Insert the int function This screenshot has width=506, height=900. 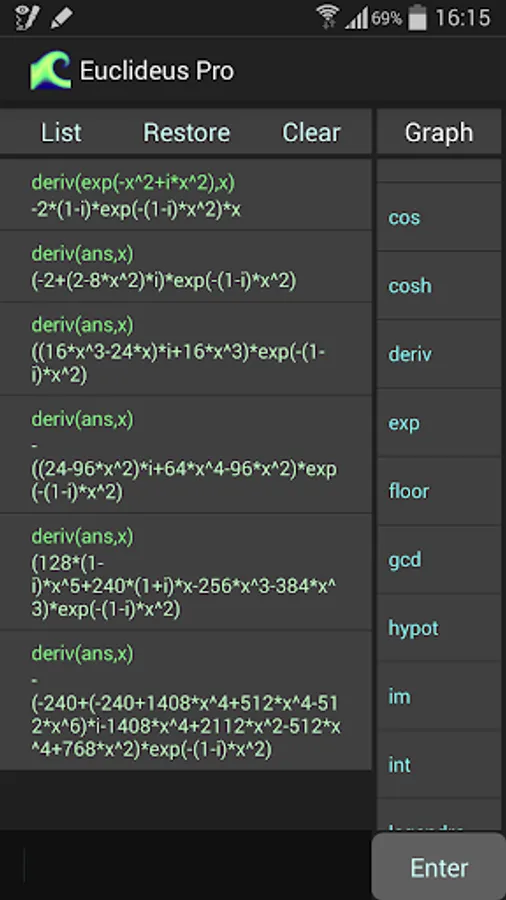coord(439,765)
